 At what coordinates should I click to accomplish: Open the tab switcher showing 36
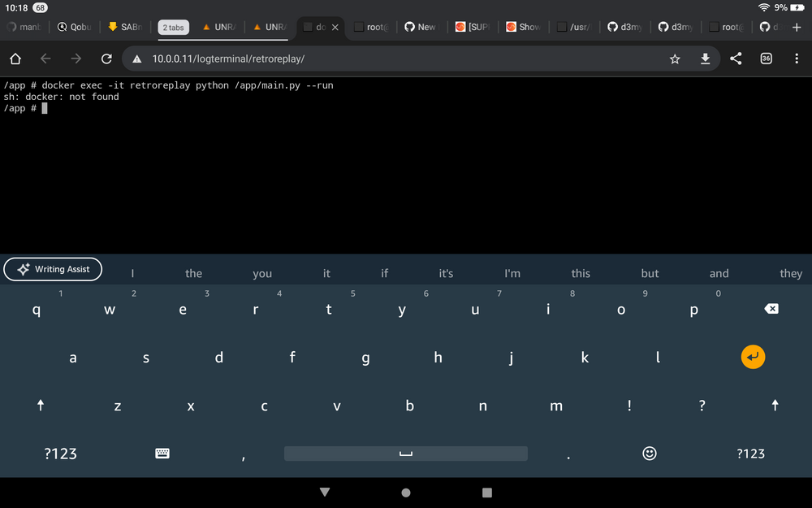[766, 59]
